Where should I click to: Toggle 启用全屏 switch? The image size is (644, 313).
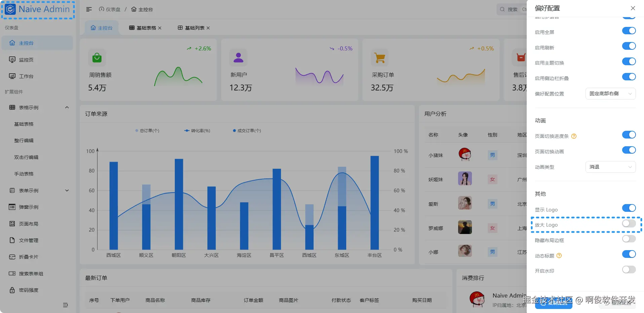click(x=629, y=31)
